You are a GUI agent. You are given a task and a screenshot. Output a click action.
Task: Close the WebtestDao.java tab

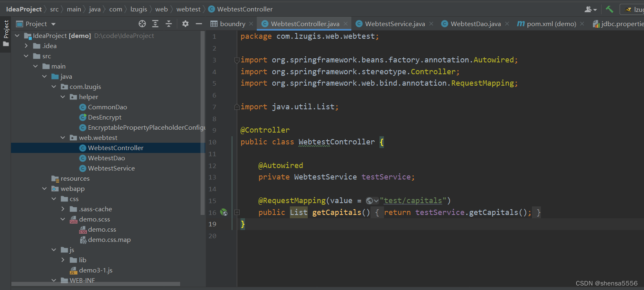(507, 24)
